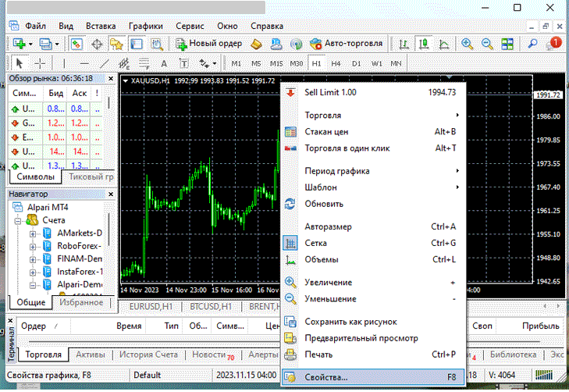Switch to the История Счета tab

click(x=148, y=355)
